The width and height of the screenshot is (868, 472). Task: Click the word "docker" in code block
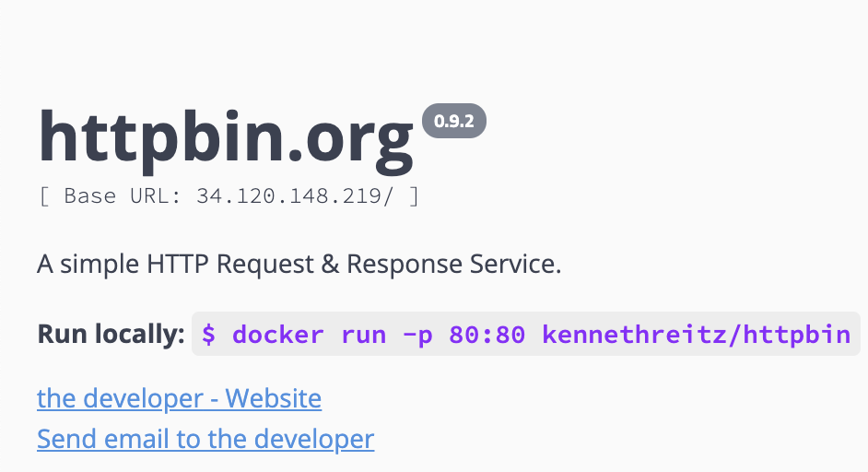click(278, 334)
